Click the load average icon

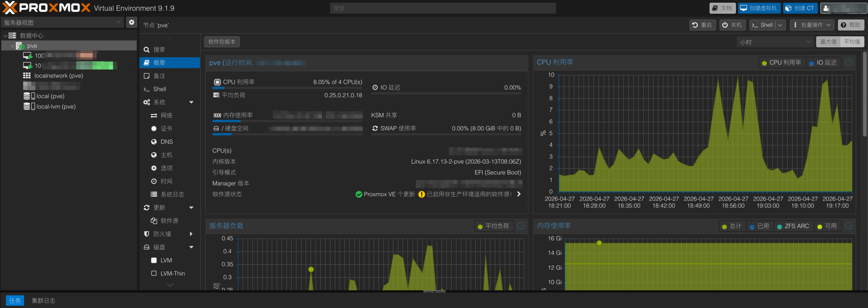[x=216, y=95]
